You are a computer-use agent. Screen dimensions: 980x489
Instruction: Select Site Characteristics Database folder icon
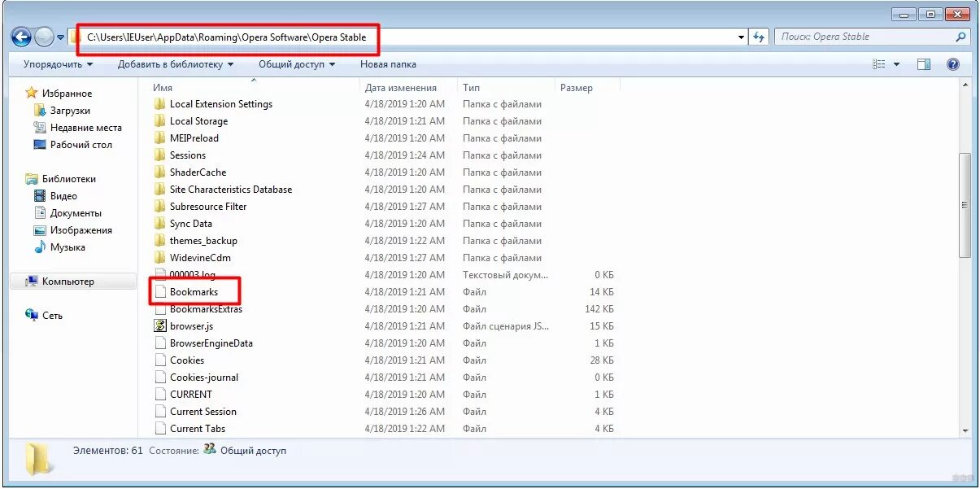pyautogui.click(x=159, y=190)
